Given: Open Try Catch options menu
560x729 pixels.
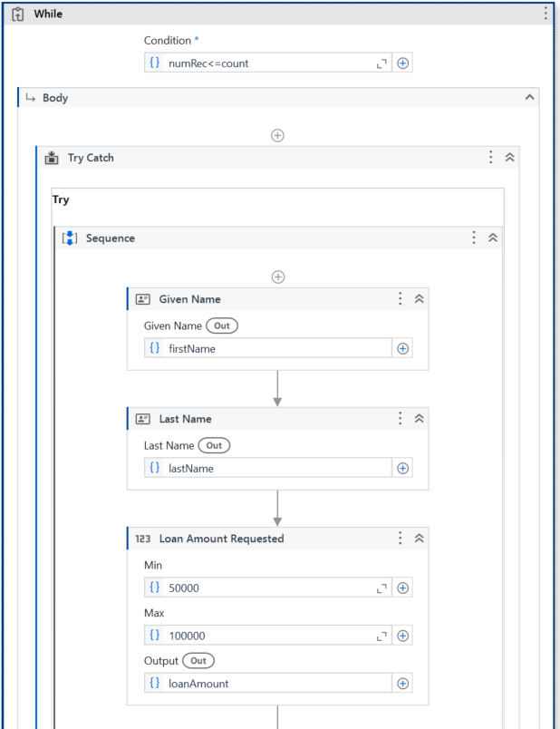Looking at the screenshot, I should 491,158.
